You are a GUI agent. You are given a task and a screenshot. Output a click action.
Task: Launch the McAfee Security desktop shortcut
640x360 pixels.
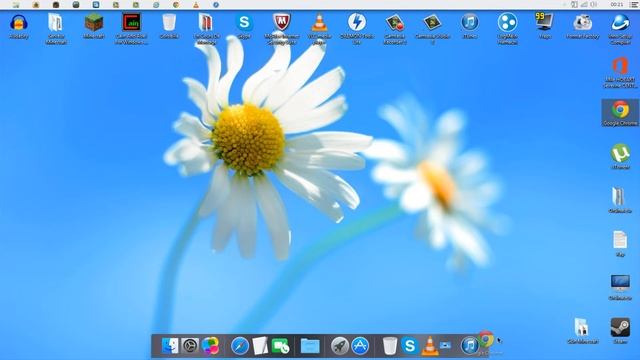[x=282, y=22]
